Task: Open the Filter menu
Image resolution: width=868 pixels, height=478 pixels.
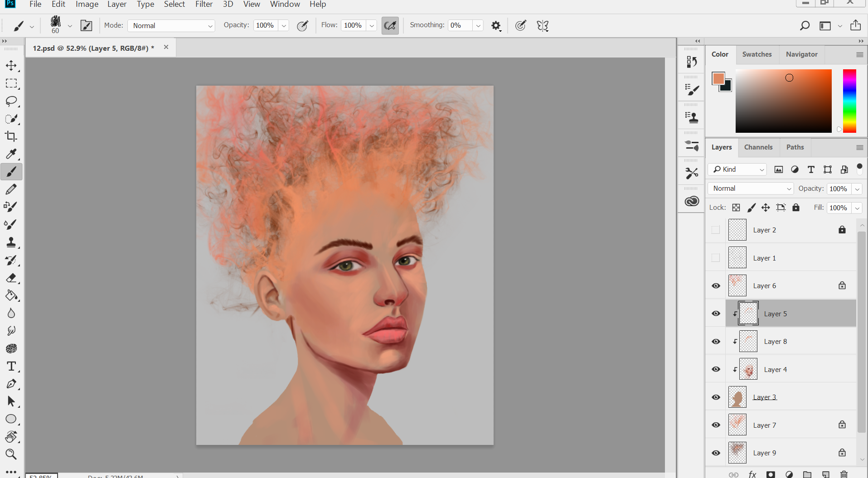Action: [x=204, y=5]
